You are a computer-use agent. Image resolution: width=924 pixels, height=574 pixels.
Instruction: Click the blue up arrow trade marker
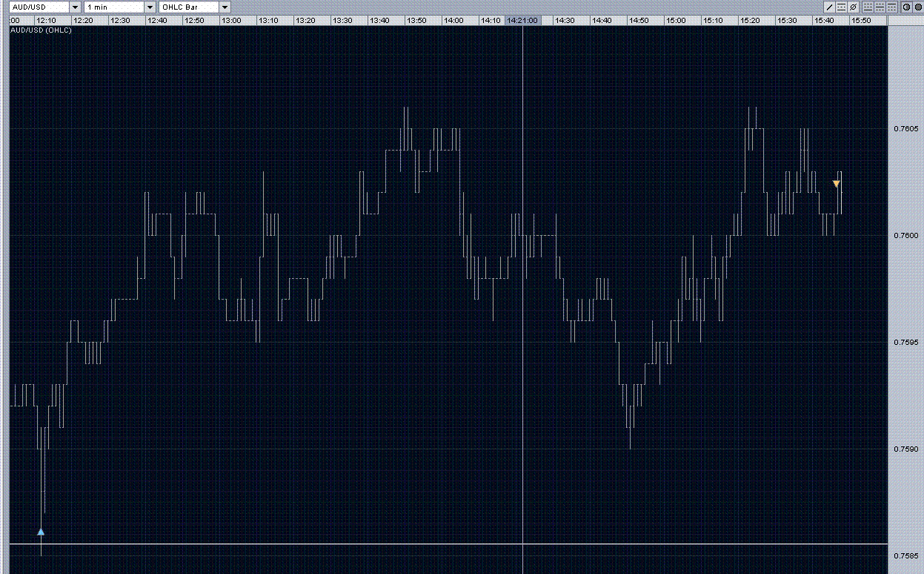(41, 532)
